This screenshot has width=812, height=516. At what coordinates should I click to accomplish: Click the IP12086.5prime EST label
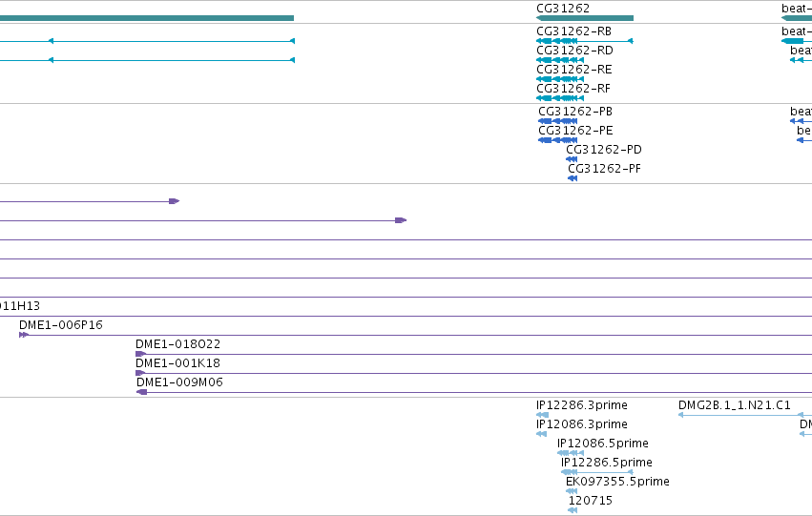(x=603, y=444)
